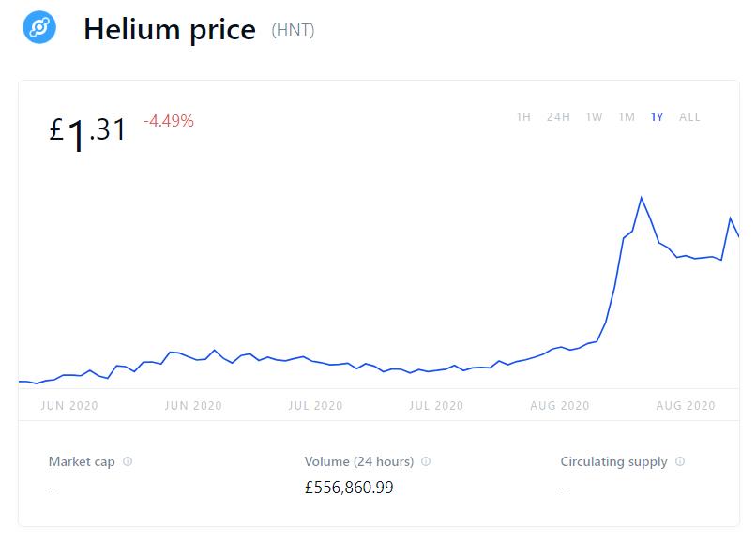This screenshot has width=756, height=540.
Task: Click the Helium coin logo icon
Action: (x=39, y=28)
